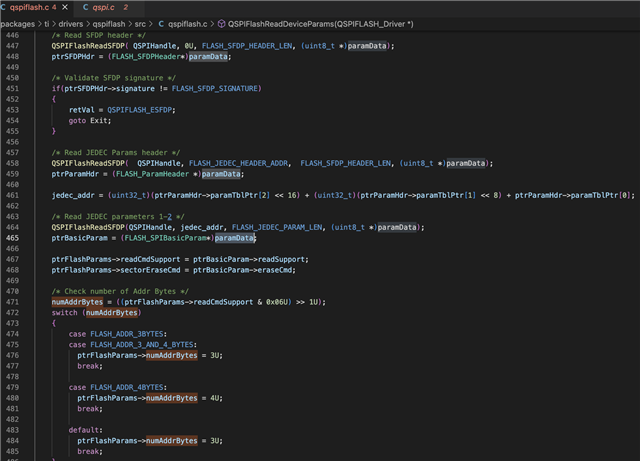
Task: Click sectorEraseCmd on line 468
Action: [x=150, y=270]
